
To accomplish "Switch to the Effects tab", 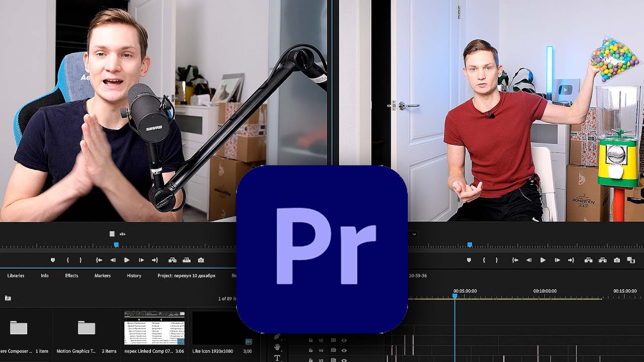I will [71, 276].
